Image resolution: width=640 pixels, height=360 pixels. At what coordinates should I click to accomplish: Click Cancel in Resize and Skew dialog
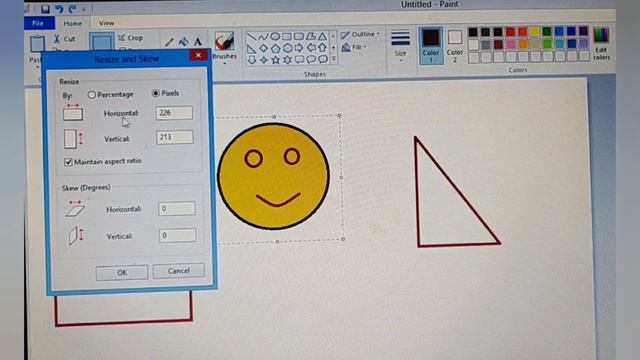[x=179, y=271]
